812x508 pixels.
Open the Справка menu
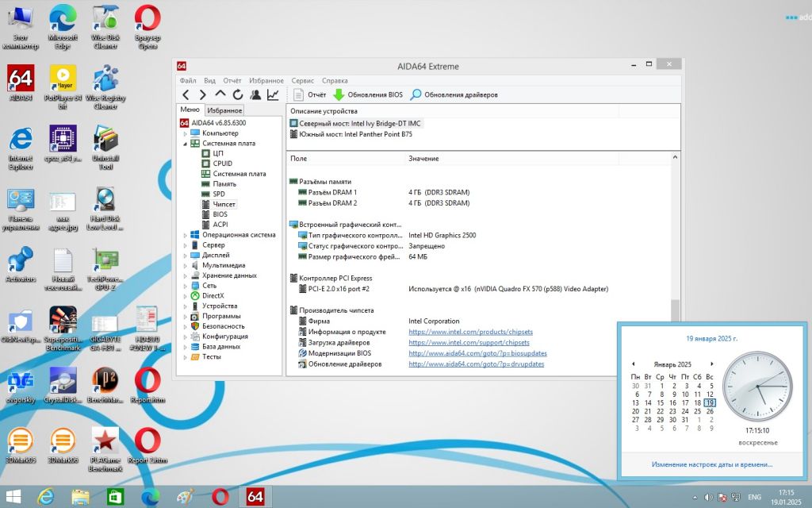pos(335,81)
